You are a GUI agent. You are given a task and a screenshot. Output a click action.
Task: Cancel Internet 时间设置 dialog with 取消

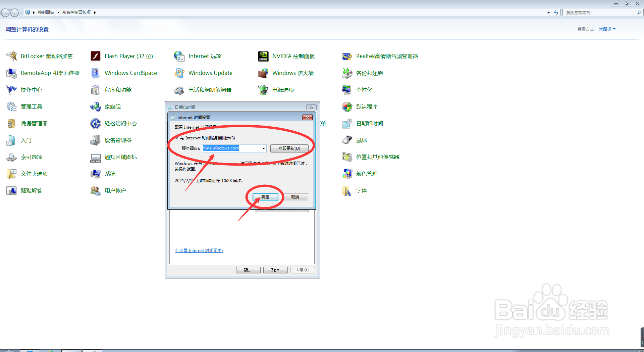pyautogui.click(x=295, y=197)
